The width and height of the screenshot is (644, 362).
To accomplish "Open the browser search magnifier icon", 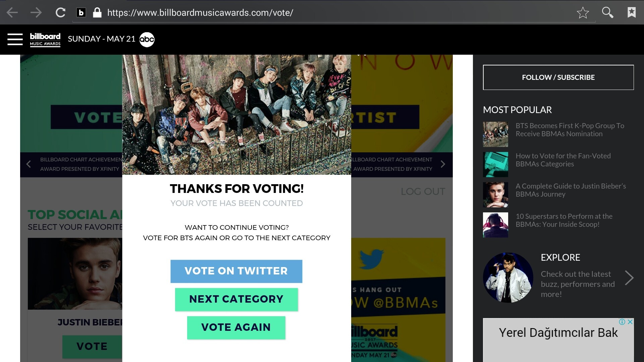I will tap(607, 13).
